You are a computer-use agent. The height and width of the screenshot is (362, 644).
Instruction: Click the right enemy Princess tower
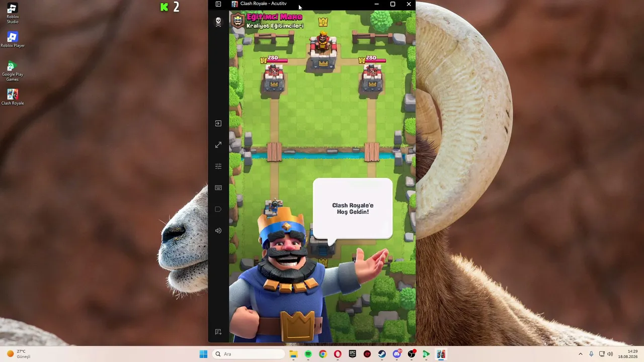tap(372, 78)
